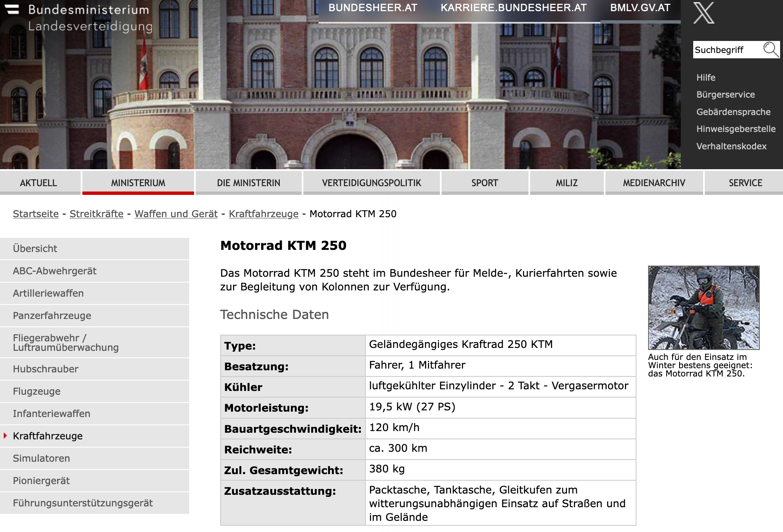Go to Streitkräfte breadcrumb
The width and height of the screenshot is (783, 532).
pyautogui.click(x=96, y=214)
